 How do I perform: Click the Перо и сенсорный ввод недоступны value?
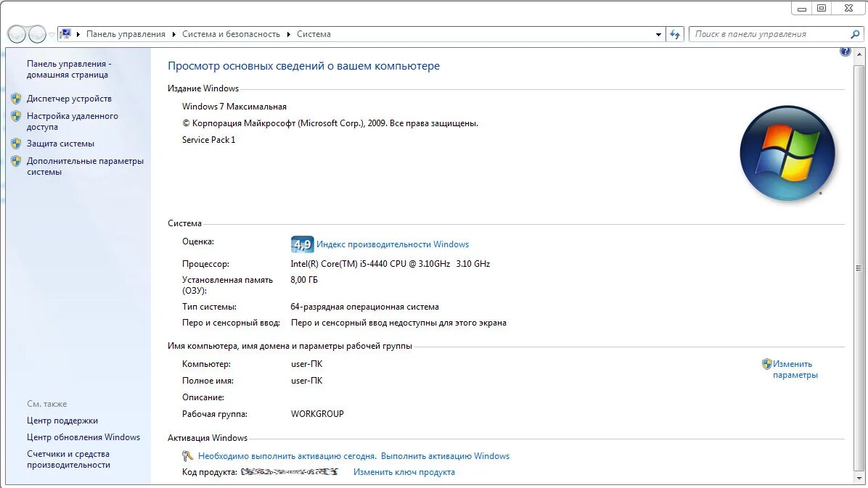[x=398, y=323]
